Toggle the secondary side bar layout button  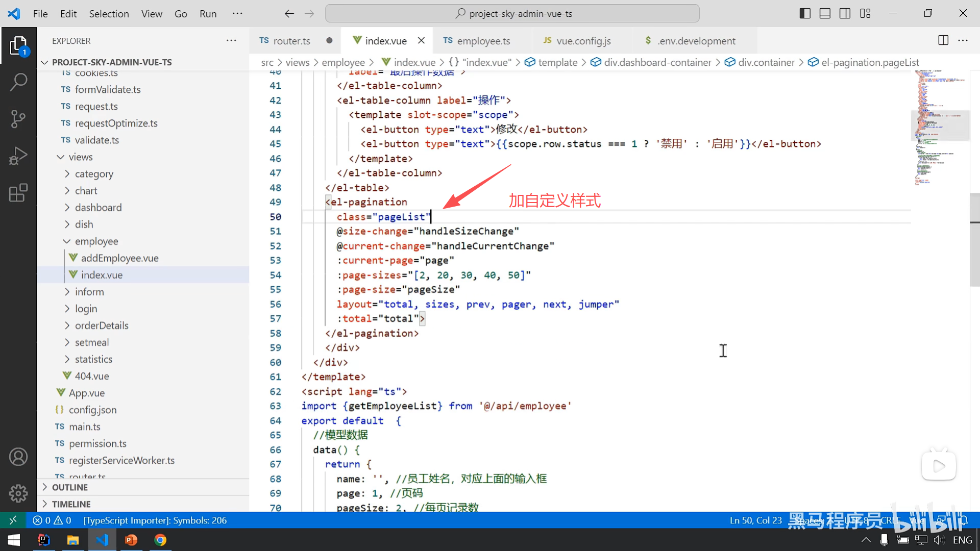pyautogui.click(x=845, y=14)
